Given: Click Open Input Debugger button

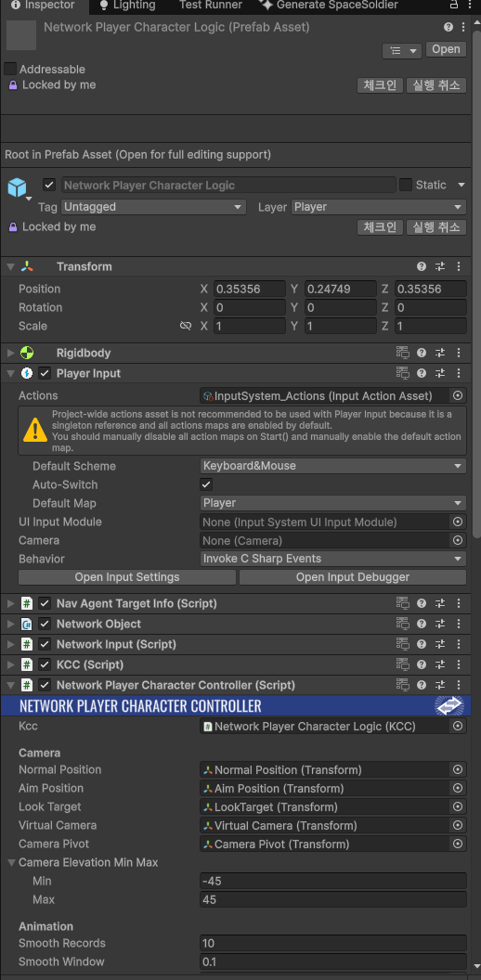Looking at the screenshot, I should tap(353, 577).
